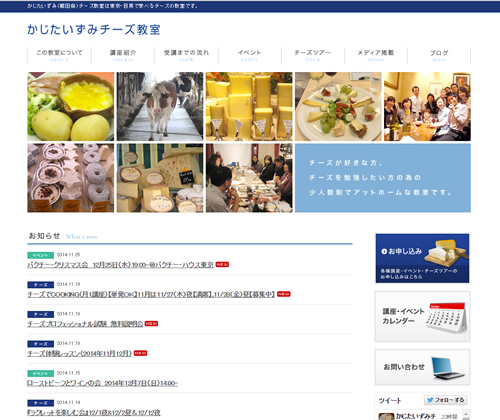The width and height of the screenshot is (500, 420).
Task: Open the ブログ BLOG menu item
Action: (x=439, y=55)
